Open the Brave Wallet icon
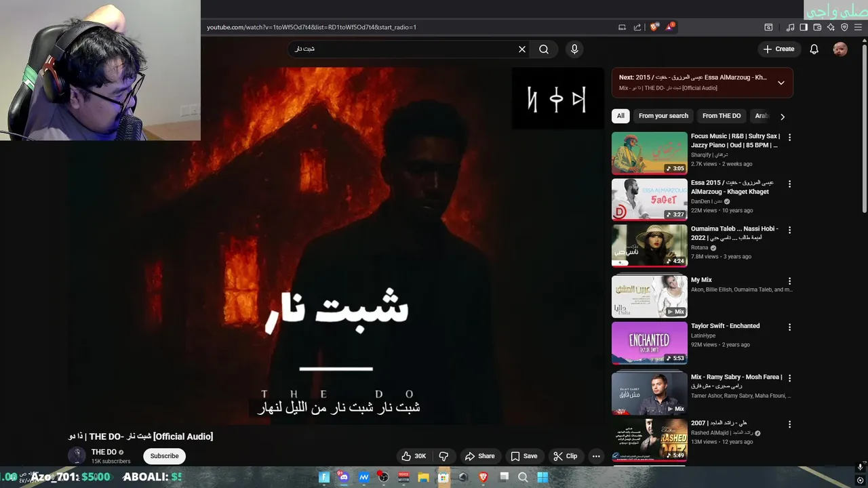Viewport: 868px width, 488px height. point(817,27)
